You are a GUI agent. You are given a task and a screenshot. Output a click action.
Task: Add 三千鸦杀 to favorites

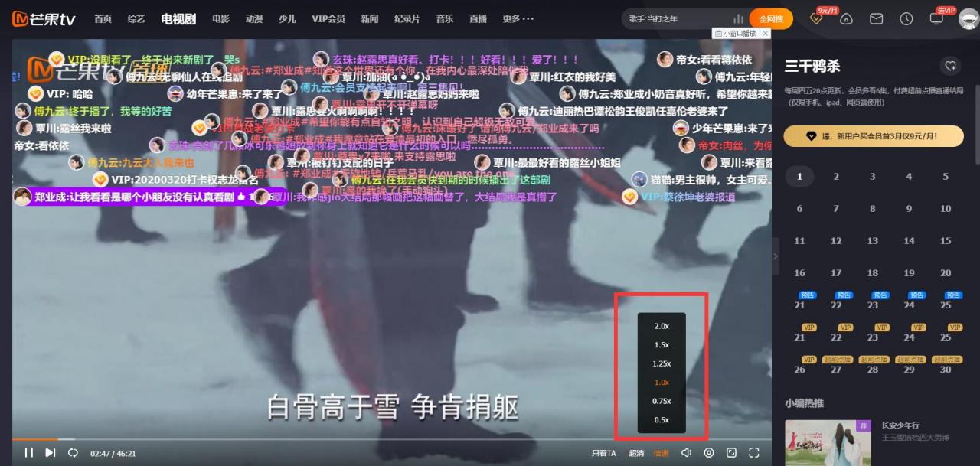[950, 66]
